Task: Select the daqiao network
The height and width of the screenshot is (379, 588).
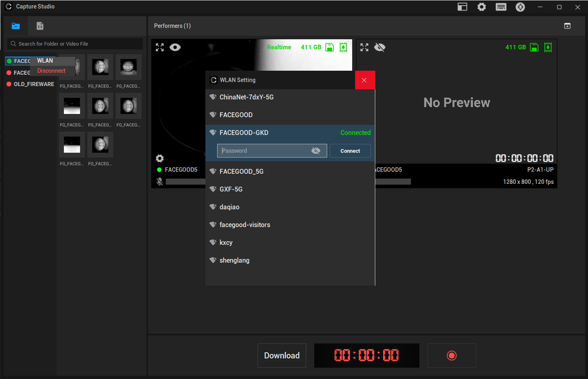Action: coord(290,207)
